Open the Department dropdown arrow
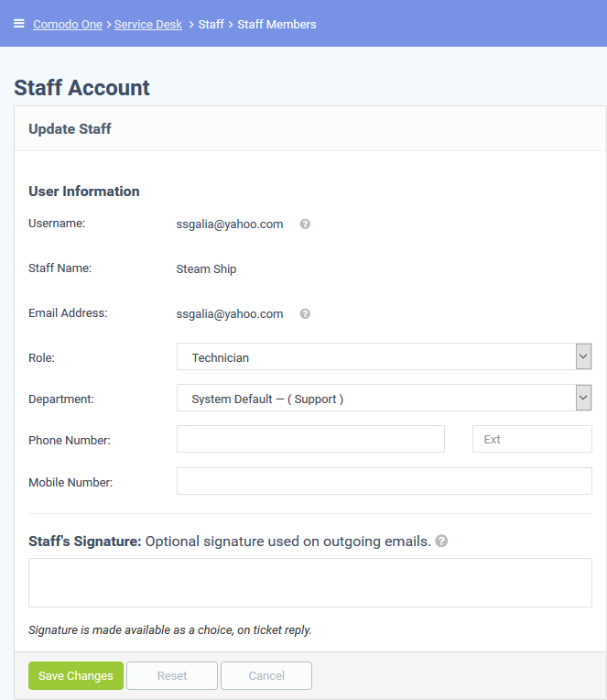 click(x=583, y=398)
